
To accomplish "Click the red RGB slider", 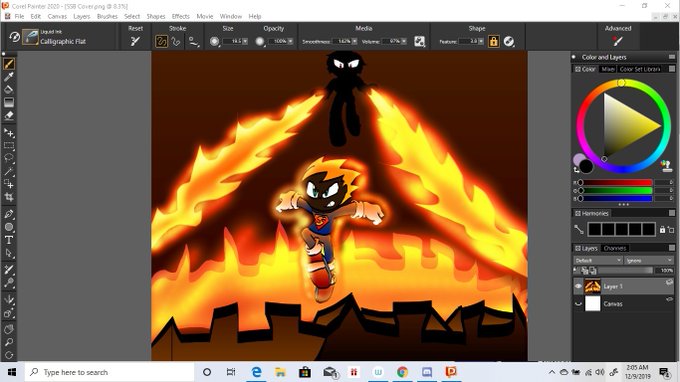I will coord(616,183).
